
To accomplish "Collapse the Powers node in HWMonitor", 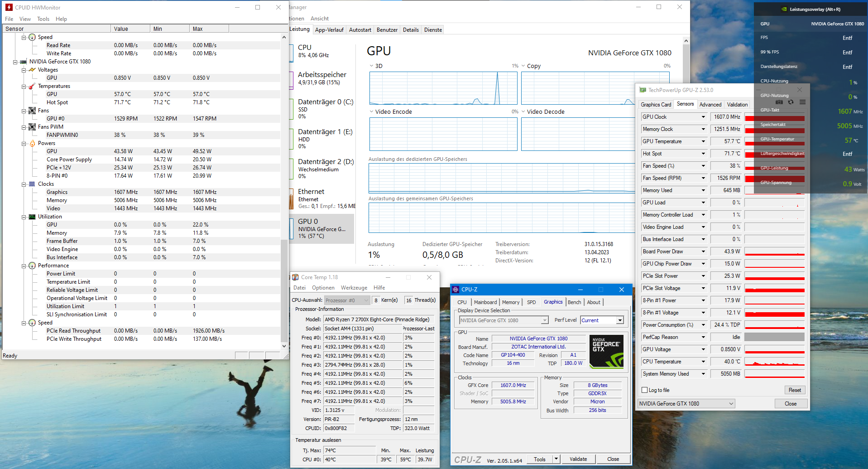I will (24, 144).
